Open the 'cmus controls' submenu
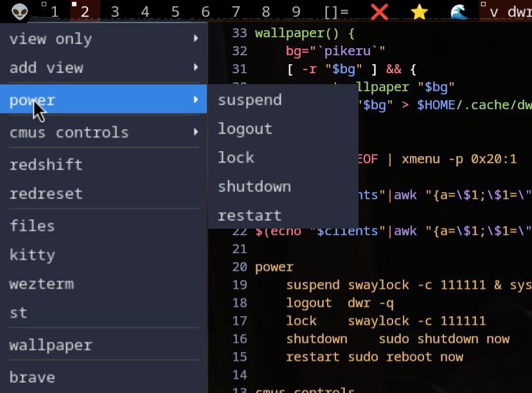The width and height of the screenshot is (532, 393). (x=103, y=132)
